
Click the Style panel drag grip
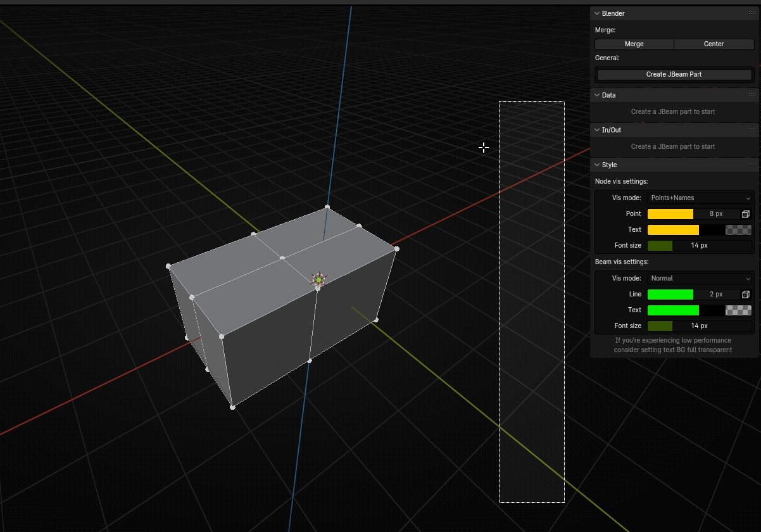point(752,165)
